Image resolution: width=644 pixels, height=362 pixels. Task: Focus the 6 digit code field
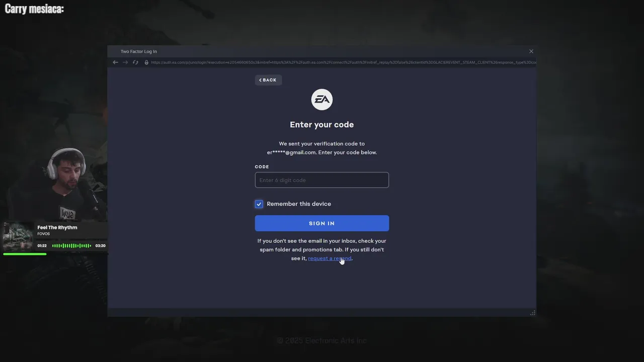coord(322,180)
